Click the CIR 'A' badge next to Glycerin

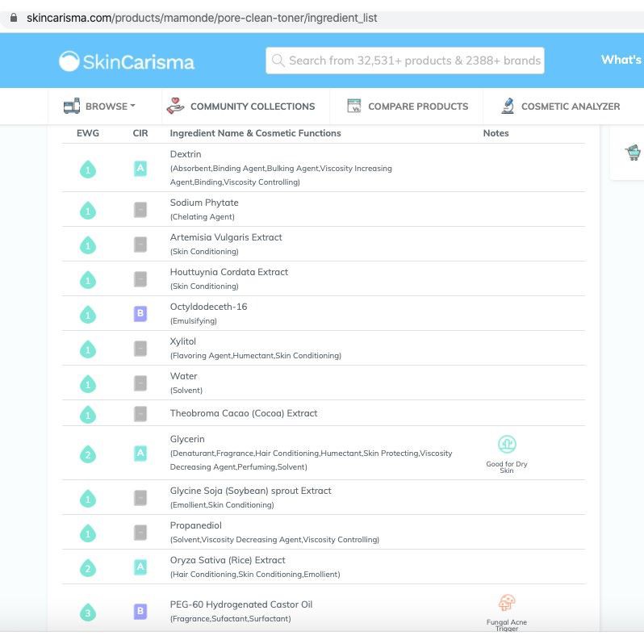[x=140, y=454]
